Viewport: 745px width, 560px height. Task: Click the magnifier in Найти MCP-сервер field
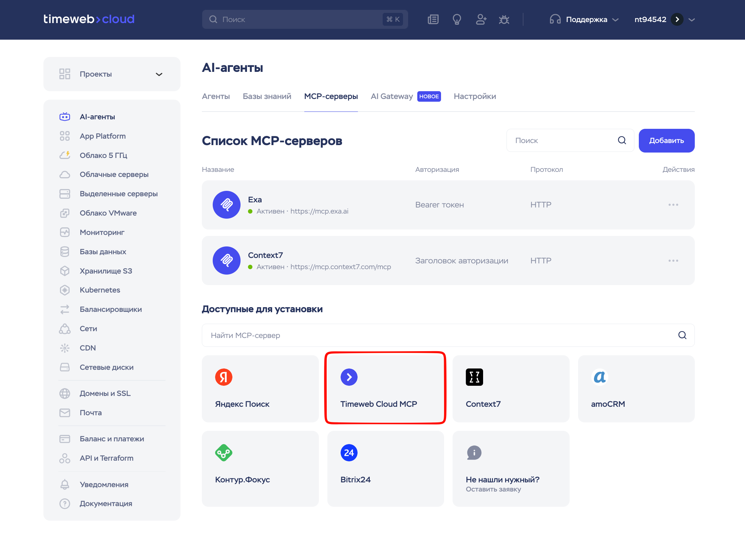[x=682, y=335]
